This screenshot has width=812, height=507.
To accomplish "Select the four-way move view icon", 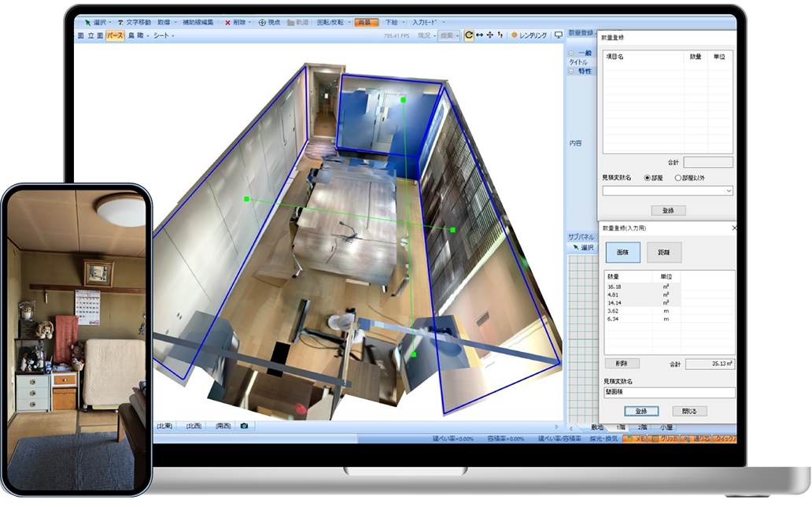I will pyautogui.click(x=490, y=35).
